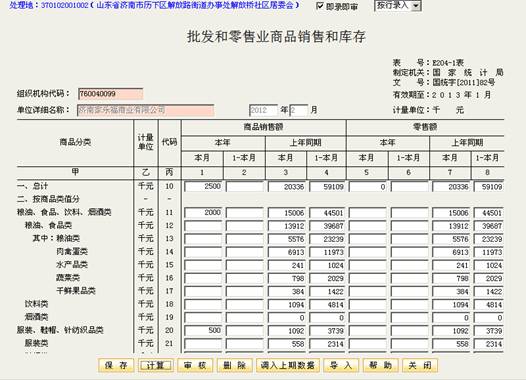Click the 保存 button
This screenshot has width=526, height=380.
point(116,365)
